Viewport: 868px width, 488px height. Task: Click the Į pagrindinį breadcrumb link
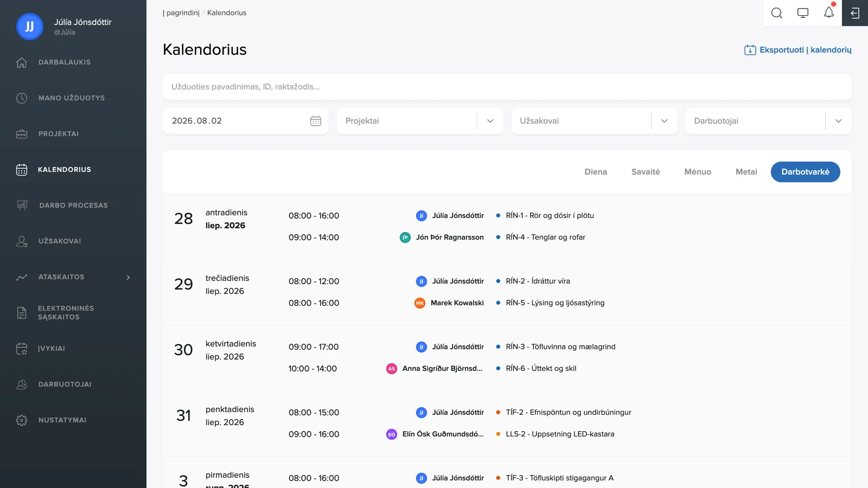(181, 13)
